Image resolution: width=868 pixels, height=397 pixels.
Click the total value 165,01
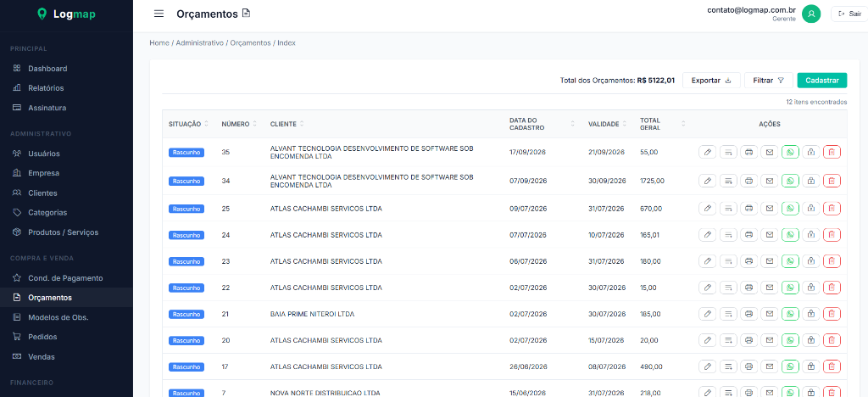click(x=650, y=235)
